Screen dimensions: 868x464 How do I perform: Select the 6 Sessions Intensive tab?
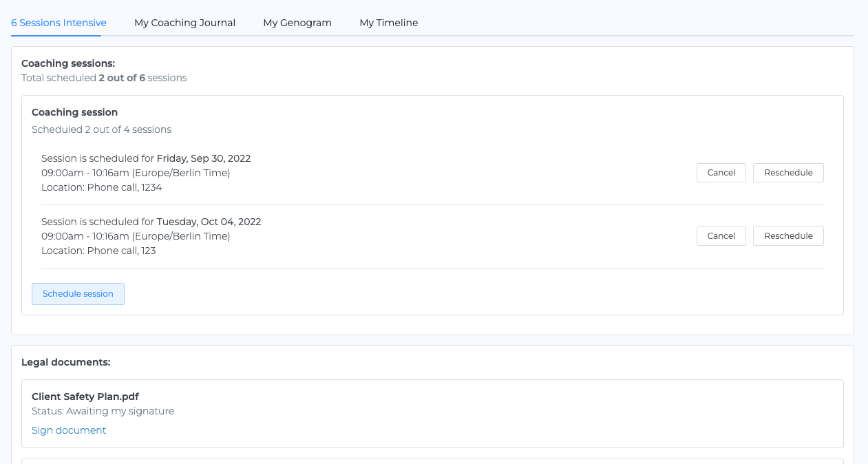[59, 23]
